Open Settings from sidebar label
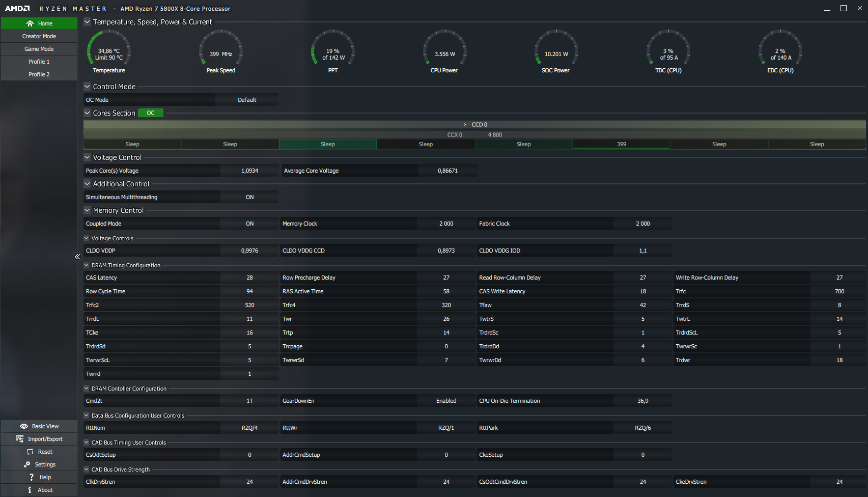This screenshot has width=868, height=497. tap(45, 464)
